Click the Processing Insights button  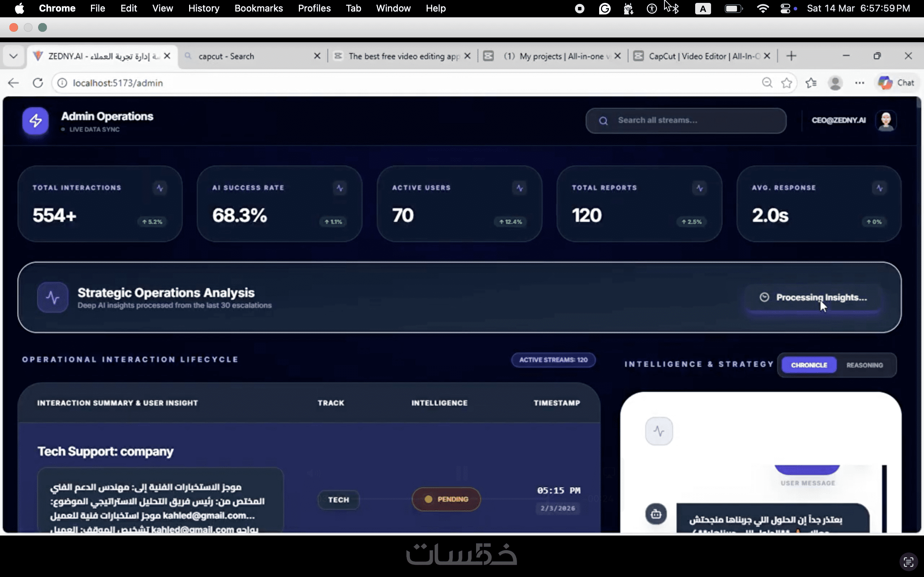(813, 297)
